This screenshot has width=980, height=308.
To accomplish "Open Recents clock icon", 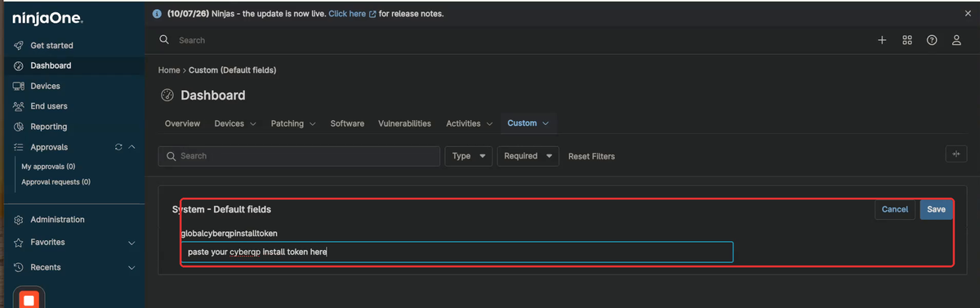I will click(x=18, y=267).
